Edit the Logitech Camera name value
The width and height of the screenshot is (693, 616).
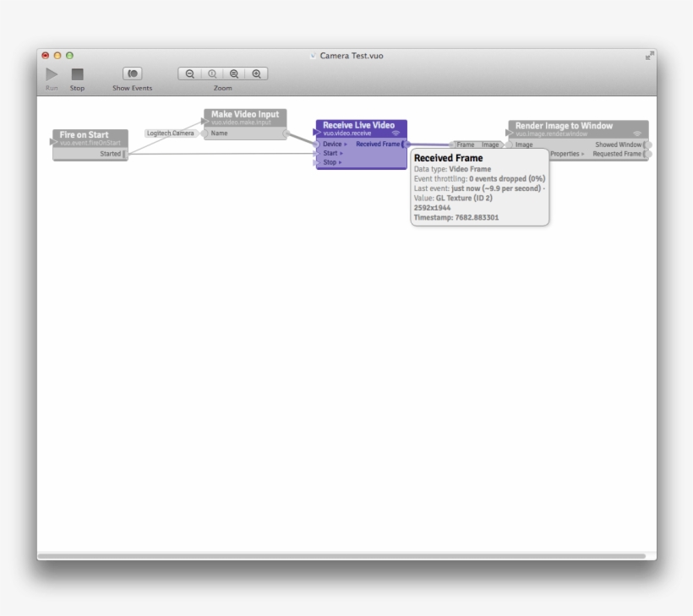tap(170, 133)
